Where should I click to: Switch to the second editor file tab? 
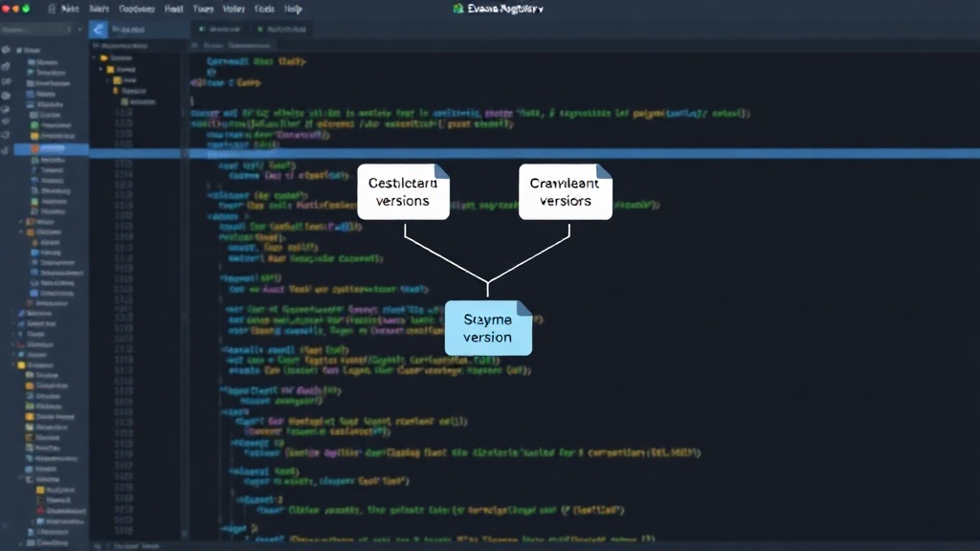tap(282, 30)
